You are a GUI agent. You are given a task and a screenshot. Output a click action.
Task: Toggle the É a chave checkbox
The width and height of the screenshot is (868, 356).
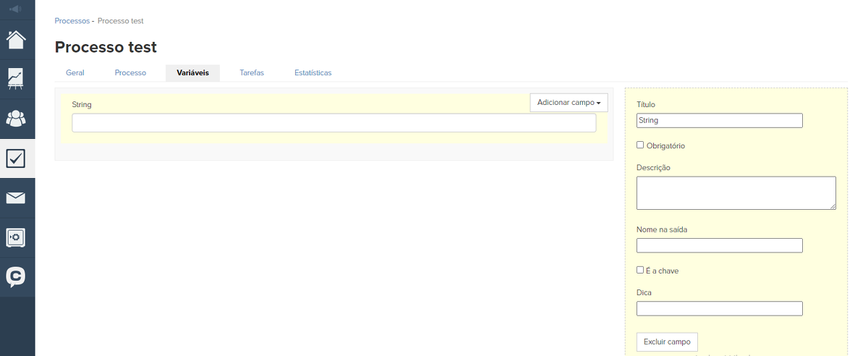[640, 270]
